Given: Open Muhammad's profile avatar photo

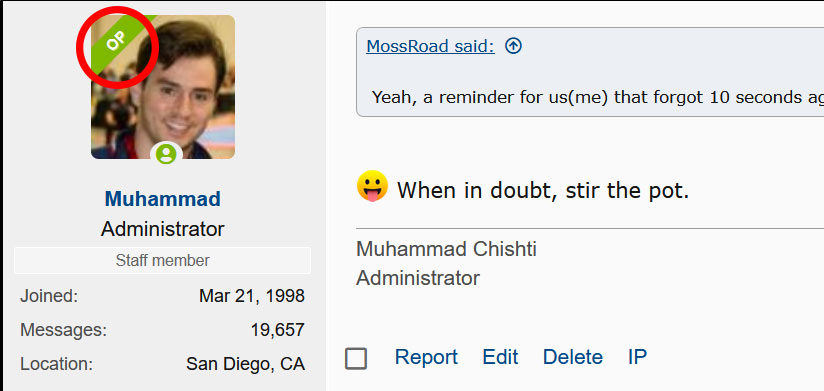Looking at the screenshot, I should 163,87.
